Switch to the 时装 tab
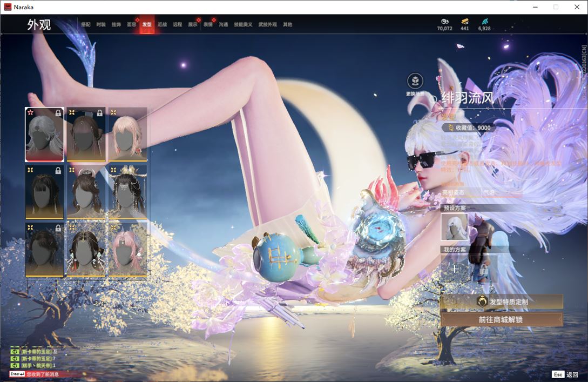The width and height of the screenshot is (588, 382). [x=101, y=24]
